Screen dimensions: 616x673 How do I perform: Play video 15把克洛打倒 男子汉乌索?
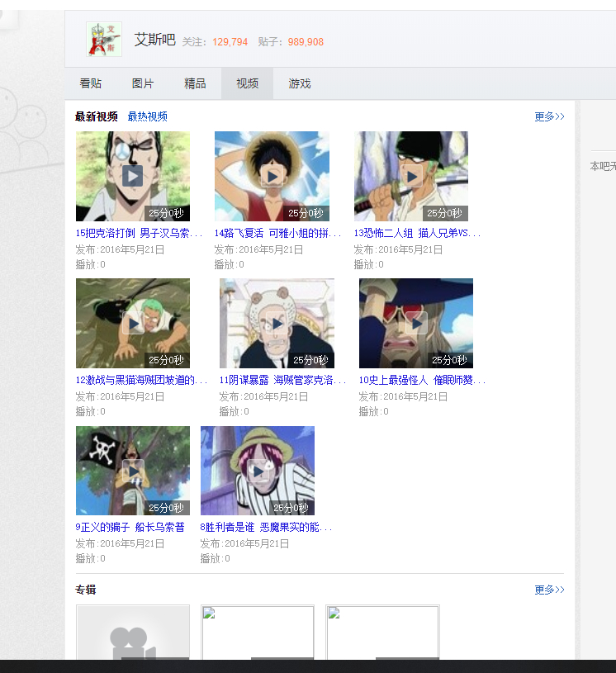pyautogui.click(x=133, y=176)
